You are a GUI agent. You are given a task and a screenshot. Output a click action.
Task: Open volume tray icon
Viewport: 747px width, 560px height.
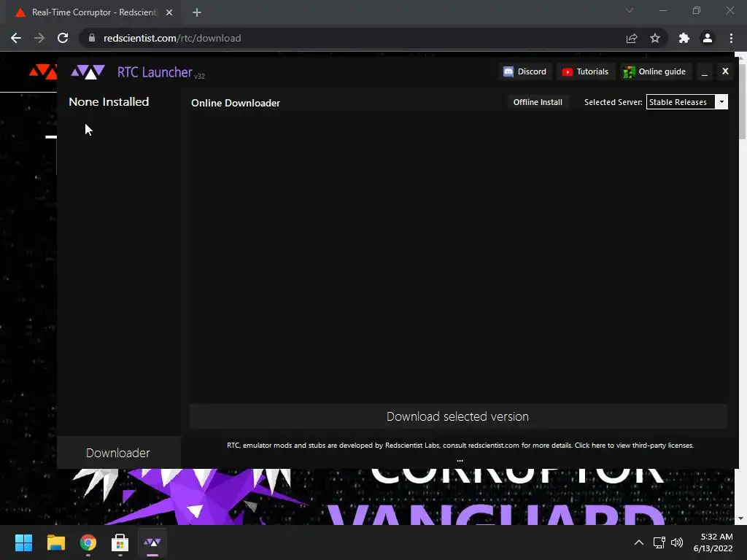[677, 542]
